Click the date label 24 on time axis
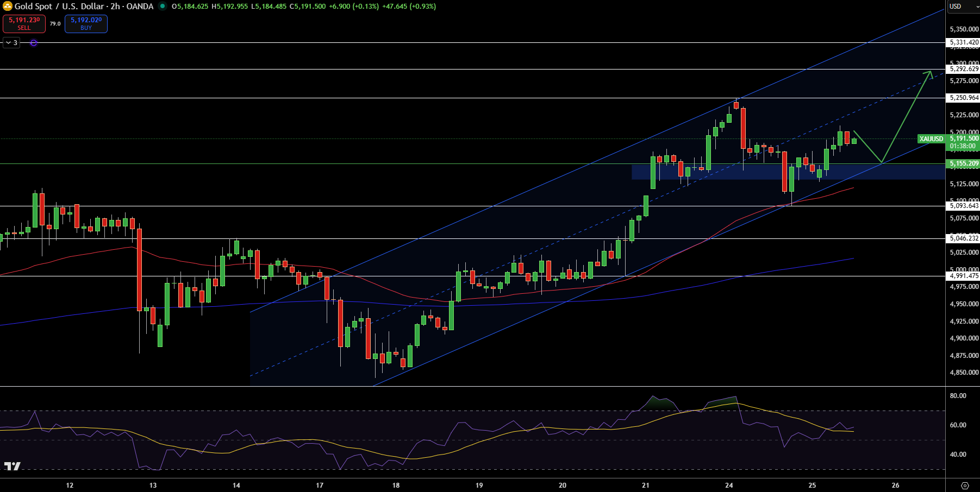Screen dimensions: 980x492 (x=729, y=485)
